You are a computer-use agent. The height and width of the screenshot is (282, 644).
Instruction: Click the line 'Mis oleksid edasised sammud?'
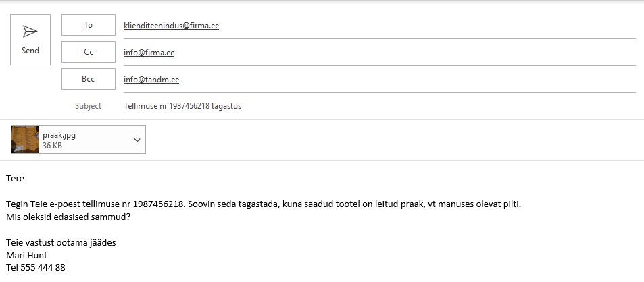click(68, 217)
